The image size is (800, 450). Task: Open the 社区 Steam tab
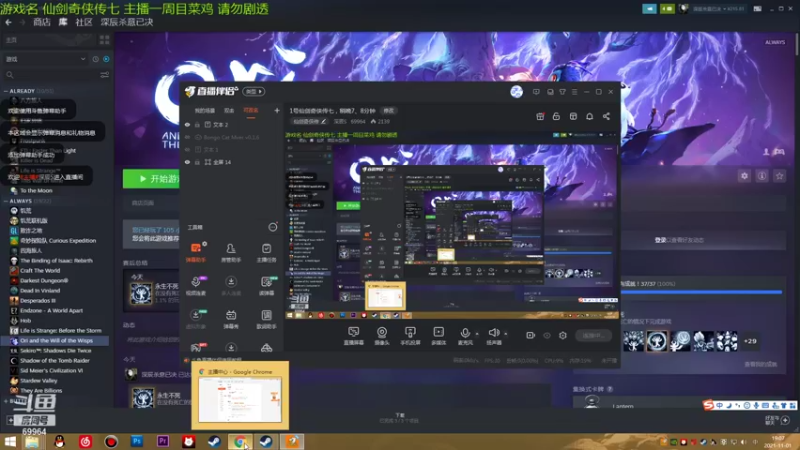coord(84,22)
